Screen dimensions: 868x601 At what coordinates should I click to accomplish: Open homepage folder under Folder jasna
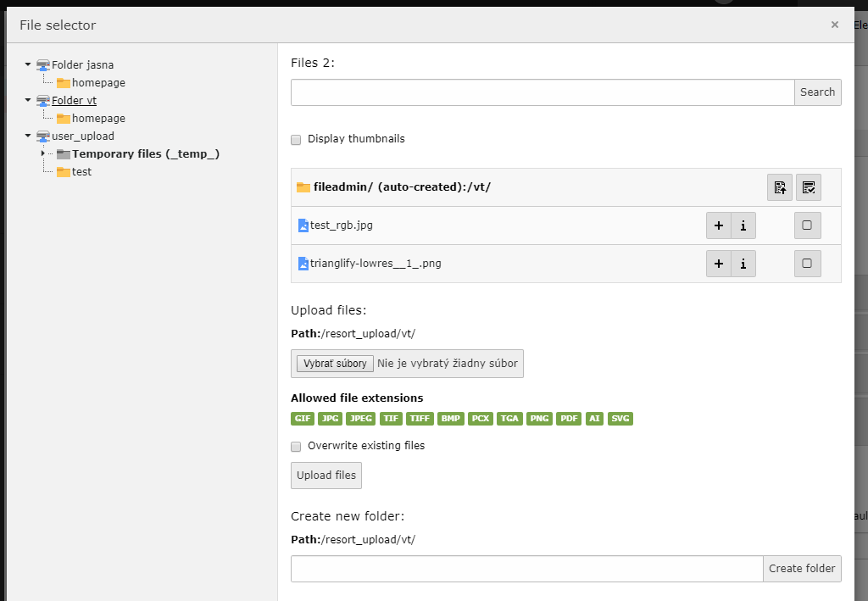point(97,83)
